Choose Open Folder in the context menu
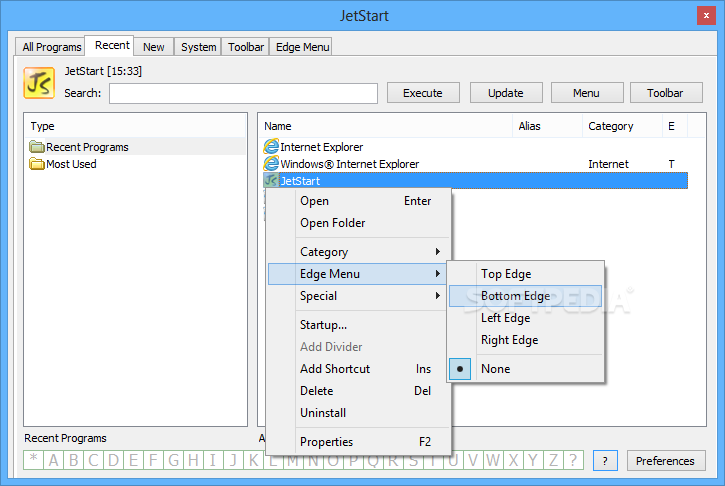This screenshot has height=486, width=725. (x=358, y=223)
